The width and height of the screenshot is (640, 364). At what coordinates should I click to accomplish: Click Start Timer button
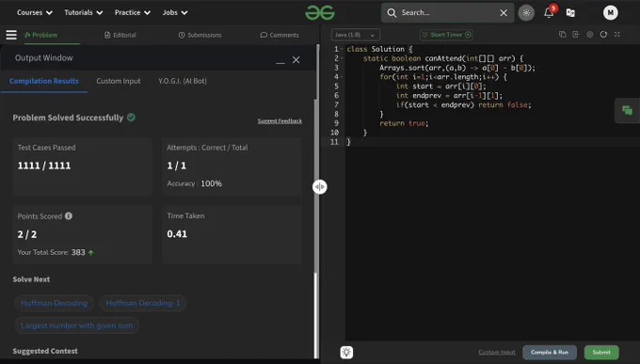(446, 35)
